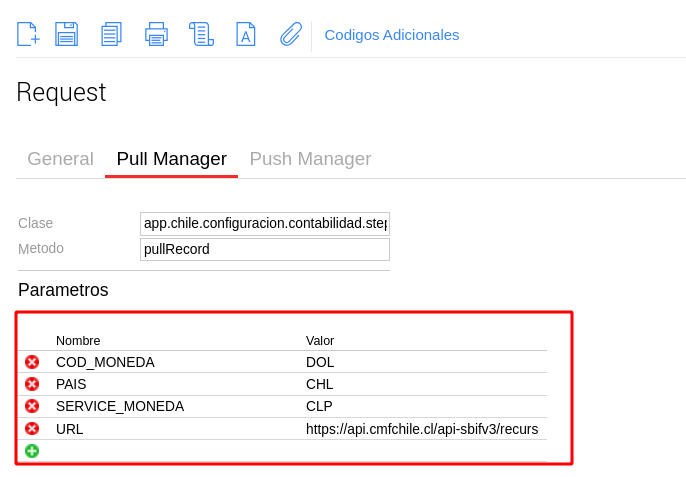Add a new parameter with green plus
Viewport: 686px width, 477px height.
coord(32,451)
